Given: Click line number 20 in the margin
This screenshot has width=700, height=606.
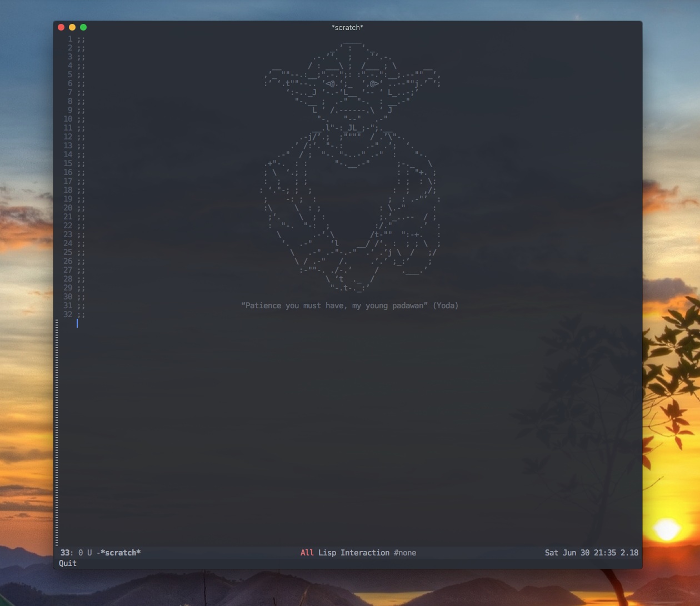Looking at the screenshot, I should click(68, 208).
